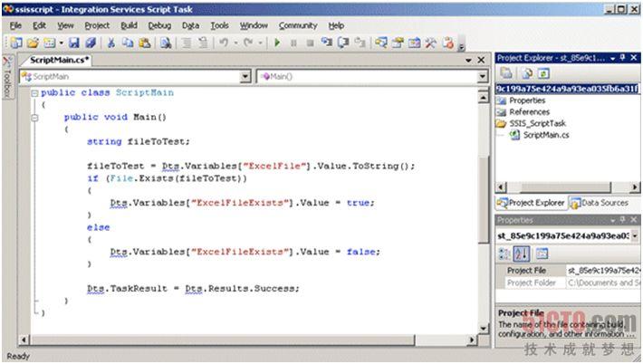Open the Properties object selector dropdown
Image resolution: width=643 pixels, height=364 pixels.
(x=634, y=236)
